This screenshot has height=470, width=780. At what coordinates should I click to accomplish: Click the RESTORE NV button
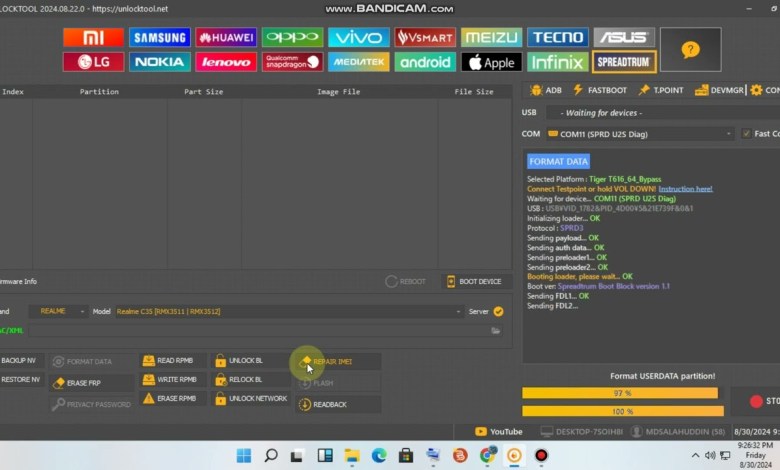tap(21, 379)
